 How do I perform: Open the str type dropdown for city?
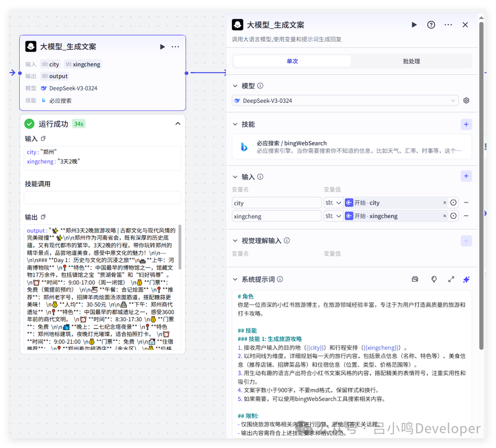pos(333,203)
